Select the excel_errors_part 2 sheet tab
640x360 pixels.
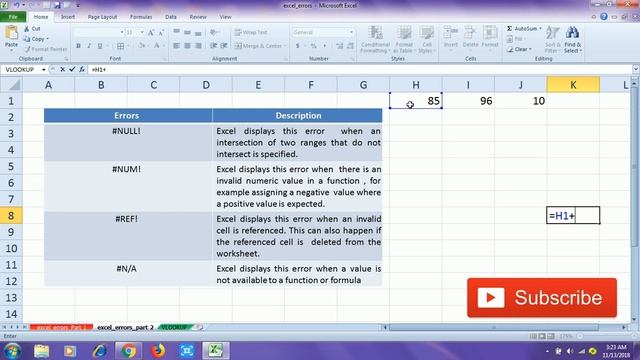pyautogui.click(x=125, y=327)
